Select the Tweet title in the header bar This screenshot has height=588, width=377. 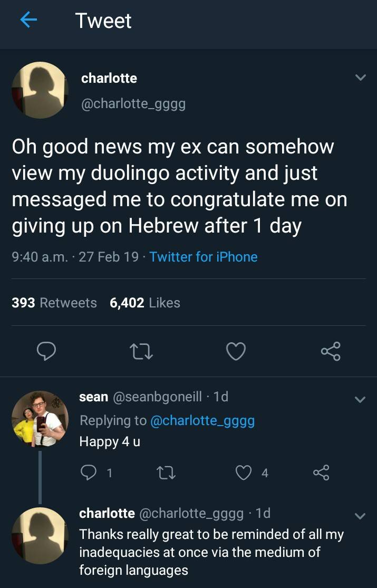pyautogui.click(x=103, y=20)
